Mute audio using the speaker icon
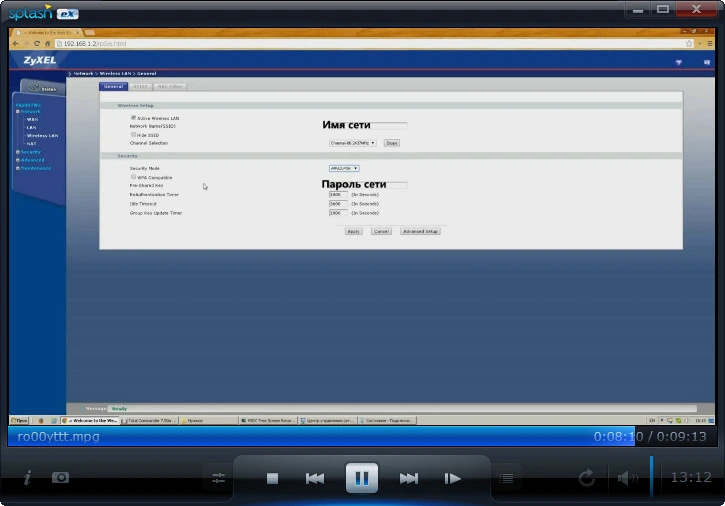This screenshot has height=506, width=725. pyautogui.click(x=628, y=477)
